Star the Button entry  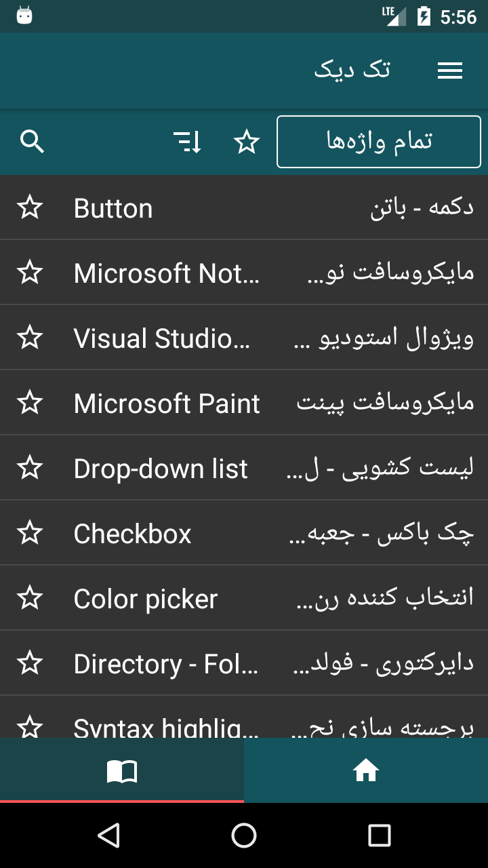[30, 208]
